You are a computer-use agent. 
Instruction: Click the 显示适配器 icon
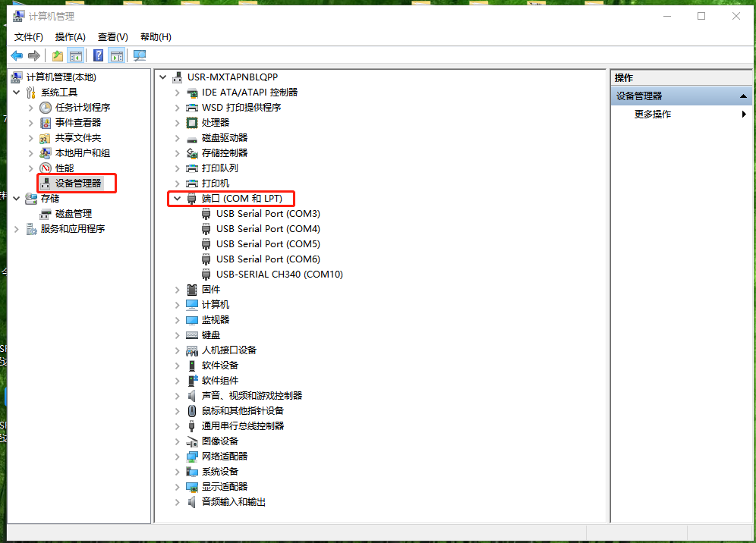(192, 487)
